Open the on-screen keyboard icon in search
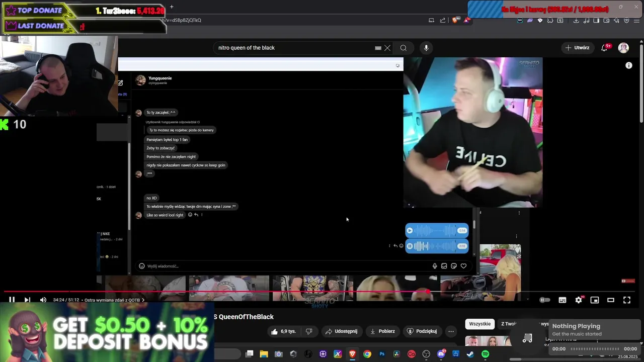The width and height of the screenshot is (644, 362). click(x=378, y=48)
